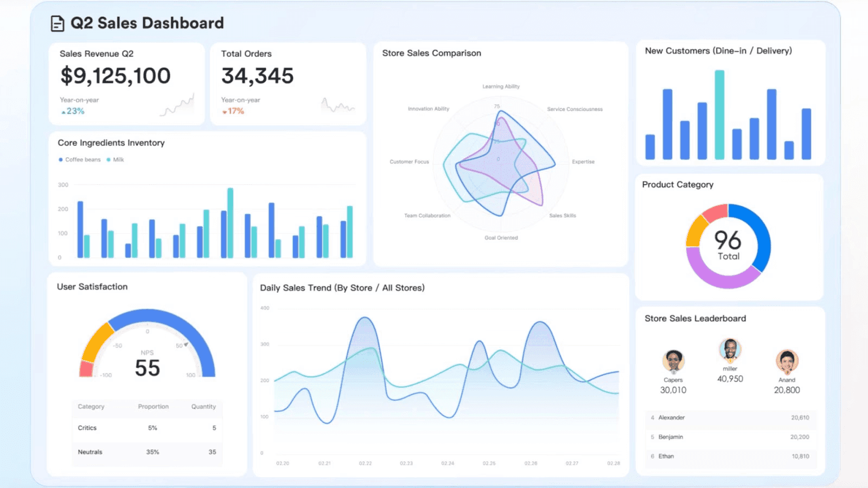The height and width of the screenshot is (488, 868).
Task: Expand the Store Sales Leaderboard panel
Action: tap(695, 318)
